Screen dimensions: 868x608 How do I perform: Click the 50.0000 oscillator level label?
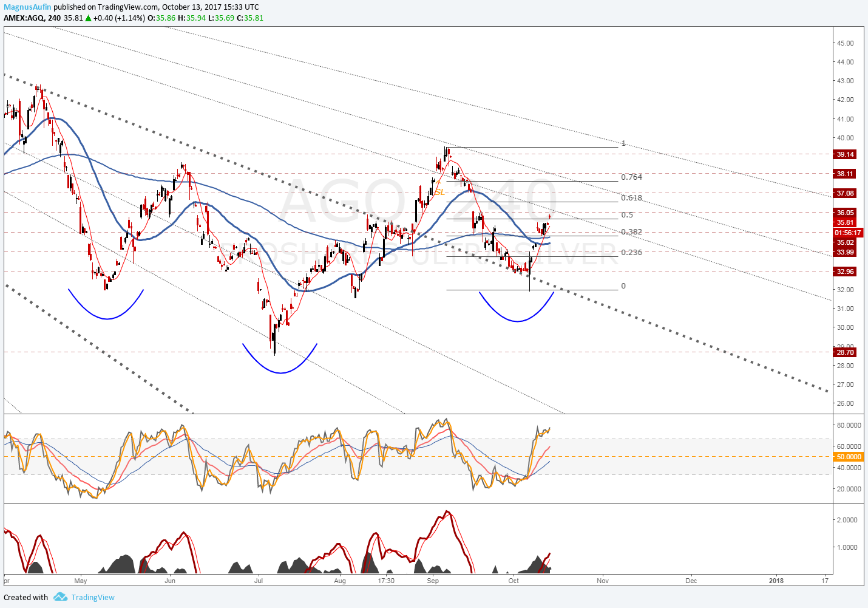(849, 457)
